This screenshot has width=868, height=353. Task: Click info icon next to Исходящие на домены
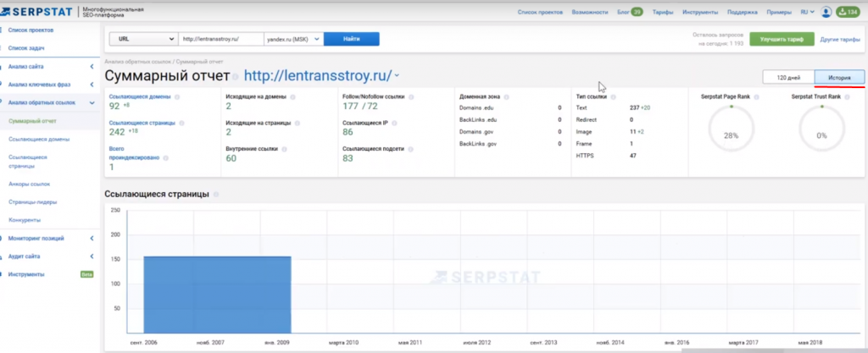[x=292, y=97]
